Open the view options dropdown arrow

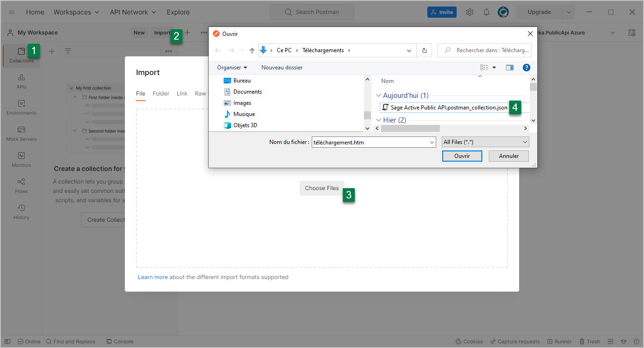[x=494, y=68]
